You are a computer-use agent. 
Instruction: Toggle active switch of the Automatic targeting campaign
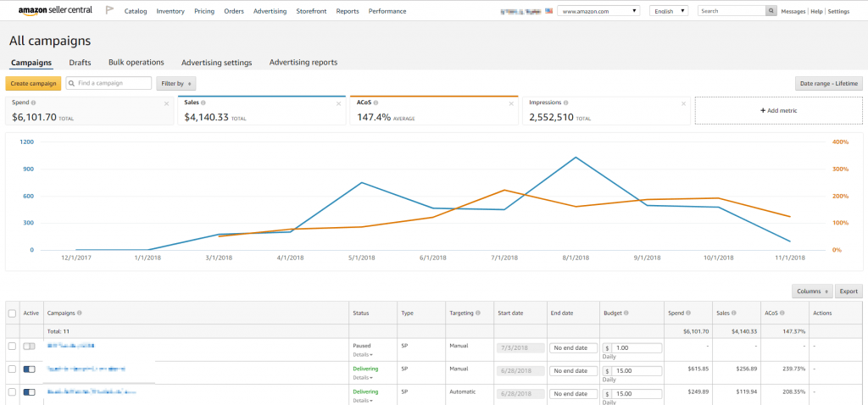(x=30, y=391)
